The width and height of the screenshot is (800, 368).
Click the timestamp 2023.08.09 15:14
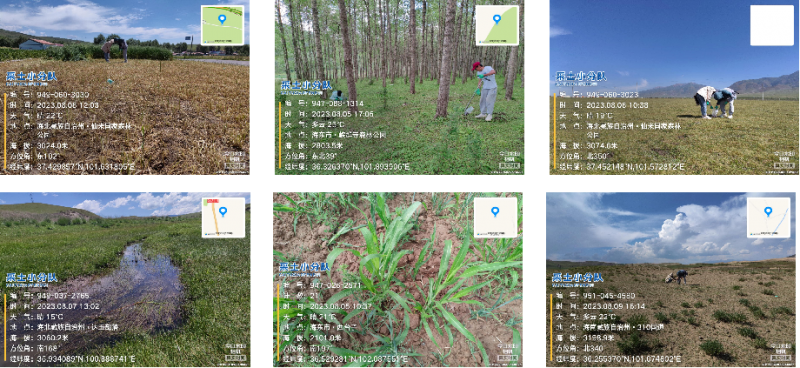point(614,306)
